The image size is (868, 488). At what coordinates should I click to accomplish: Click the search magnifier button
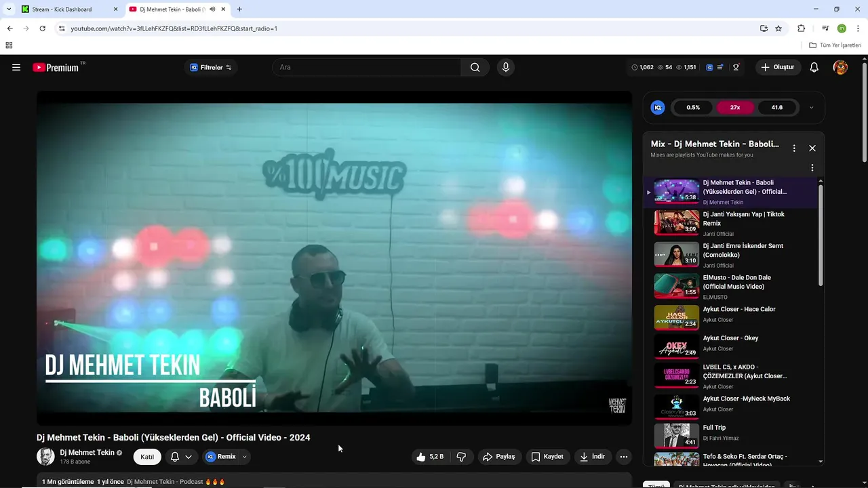pos(475,67)
